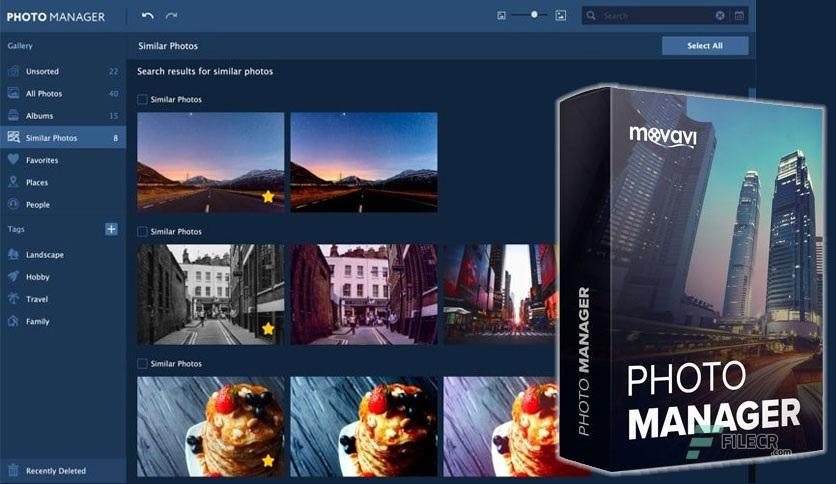Click the People face icon
This screenshot has height=484, width=836.
[x=13, y=204]
